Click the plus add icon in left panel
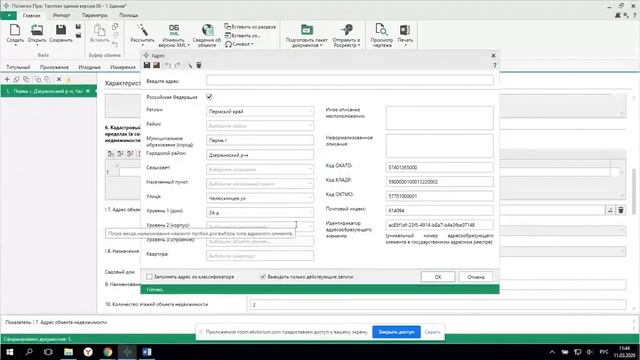This screenshot has height=360, width=640. pos(7,79)
